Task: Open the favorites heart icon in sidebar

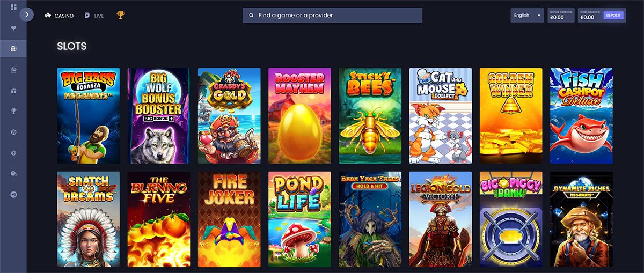Action: click(x=13, y=28)
